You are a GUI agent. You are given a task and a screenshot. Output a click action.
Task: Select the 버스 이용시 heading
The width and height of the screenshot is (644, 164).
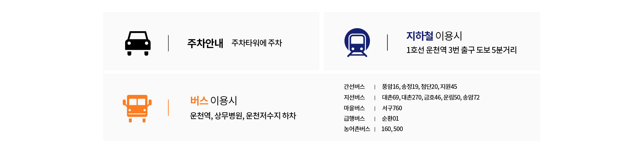coord(214,100)
